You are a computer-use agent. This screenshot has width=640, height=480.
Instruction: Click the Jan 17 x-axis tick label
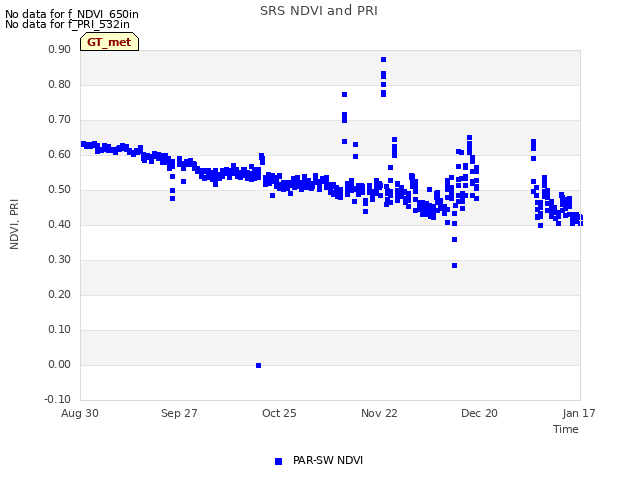pyautogui.click(x=579, y=413)
